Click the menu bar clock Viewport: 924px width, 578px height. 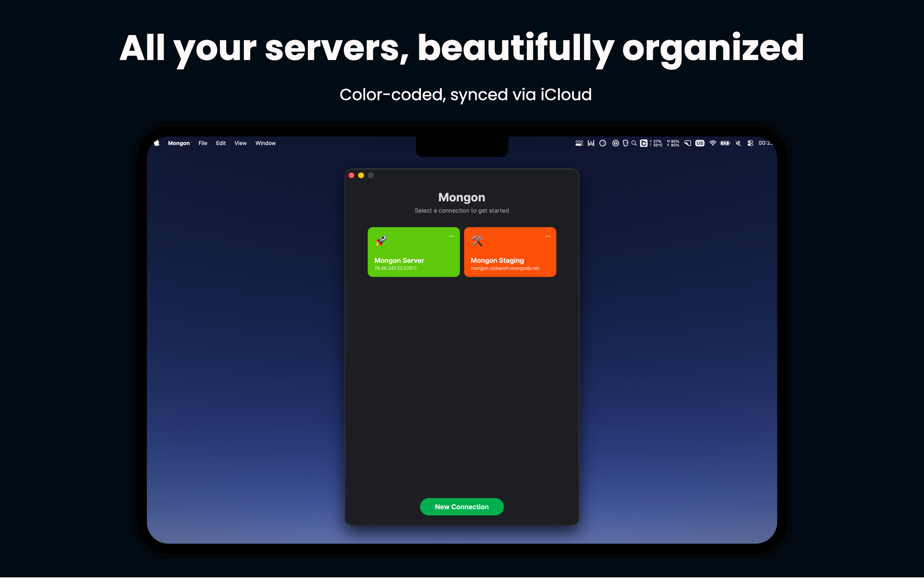click(x=765, y=143)
